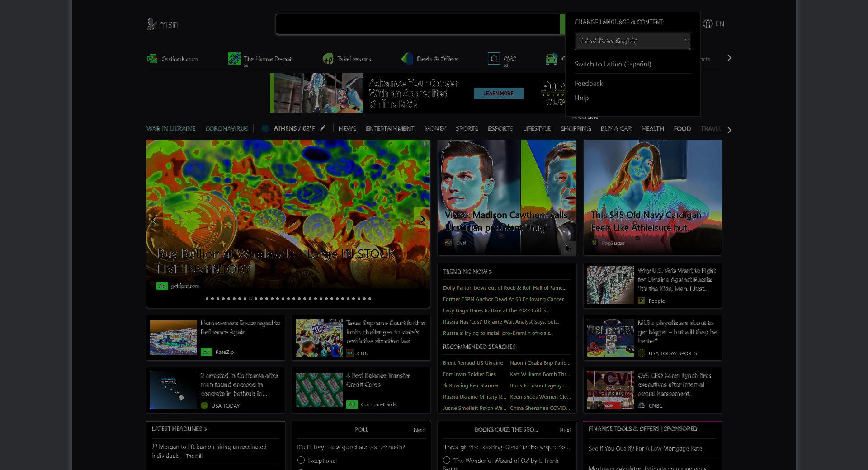Search Naomi Osaka Bnp Paribas
This screenshot has width=868, height=470.
point(540,362)
